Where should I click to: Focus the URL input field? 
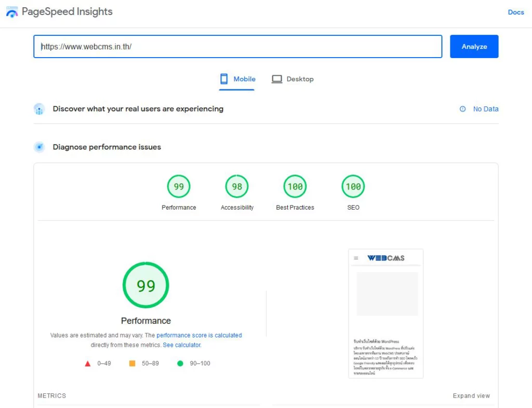[237, 47]
